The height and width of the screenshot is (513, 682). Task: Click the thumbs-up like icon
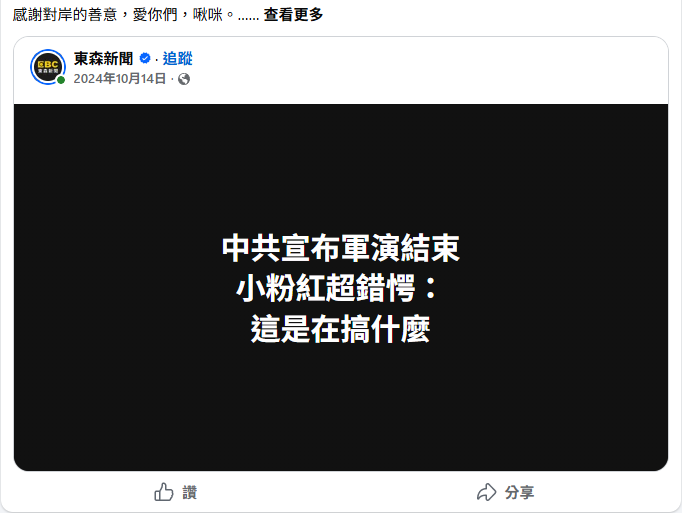coord(164,492)
